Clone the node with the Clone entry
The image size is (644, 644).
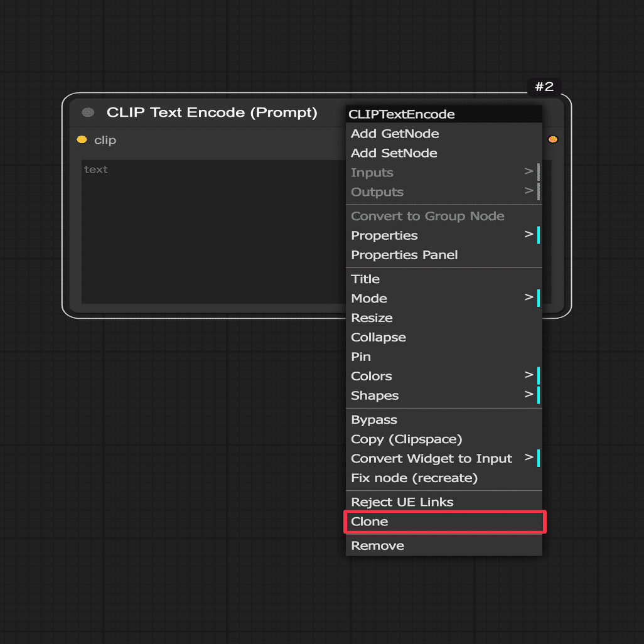click(x=444, y=522)
